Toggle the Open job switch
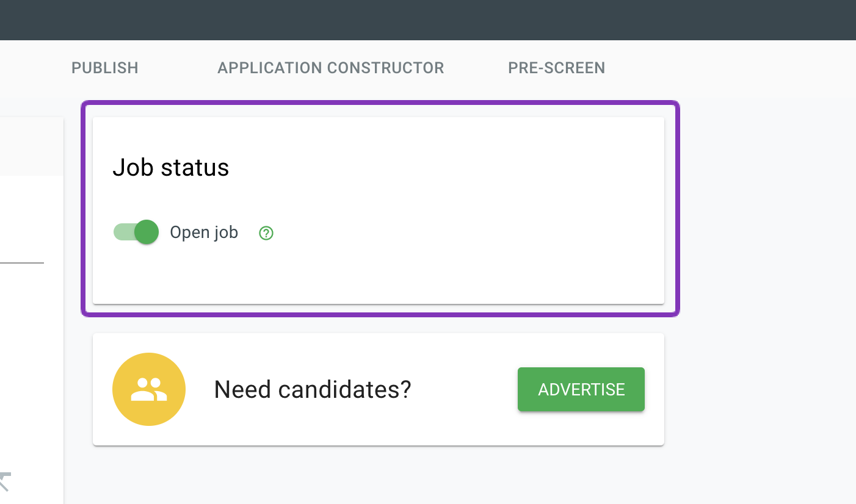The image size is (856, 504). pos(136,232)
